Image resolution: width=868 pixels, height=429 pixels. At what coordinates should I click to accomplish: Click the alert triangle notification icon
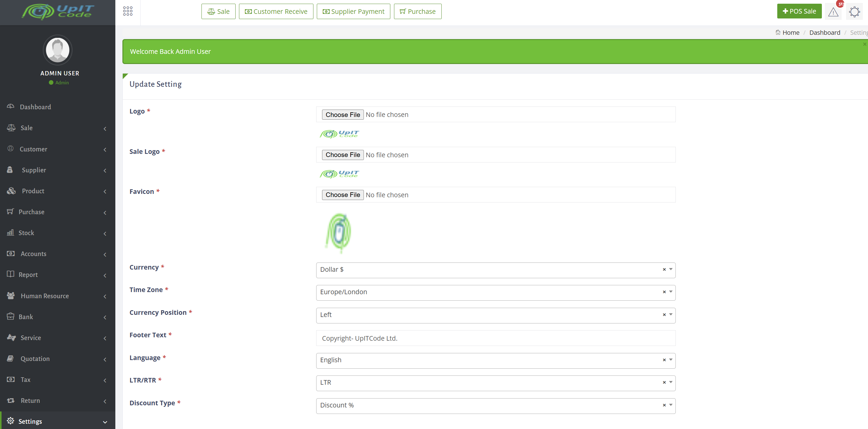point(833,12)
